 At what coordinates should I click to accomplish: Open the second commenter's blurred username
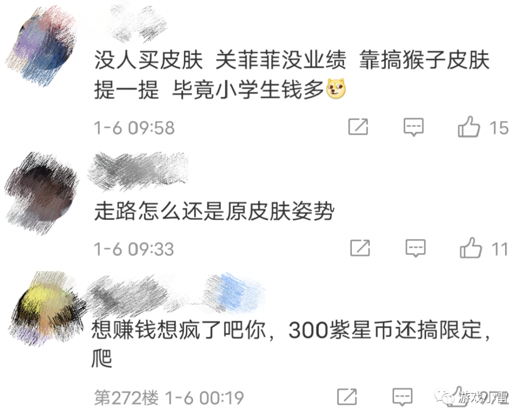point(138,171)
